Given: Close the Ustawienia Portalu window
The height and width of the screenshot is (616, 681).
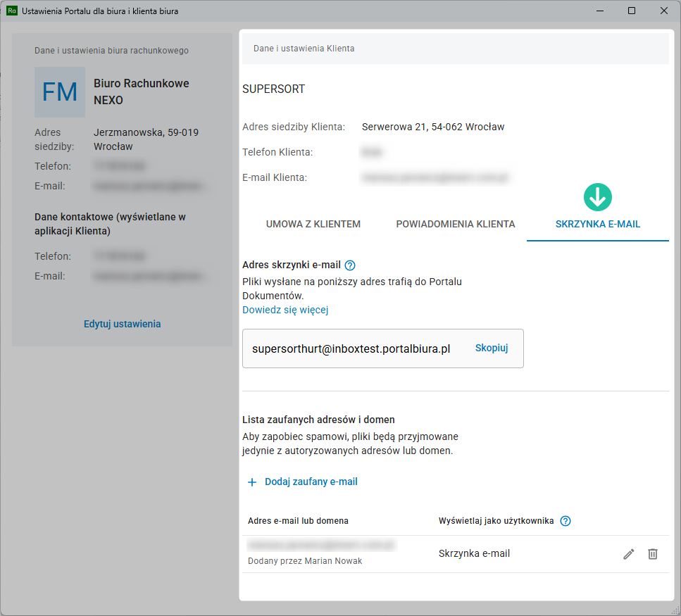Looking at the screenshot, I should coord(664,11).
